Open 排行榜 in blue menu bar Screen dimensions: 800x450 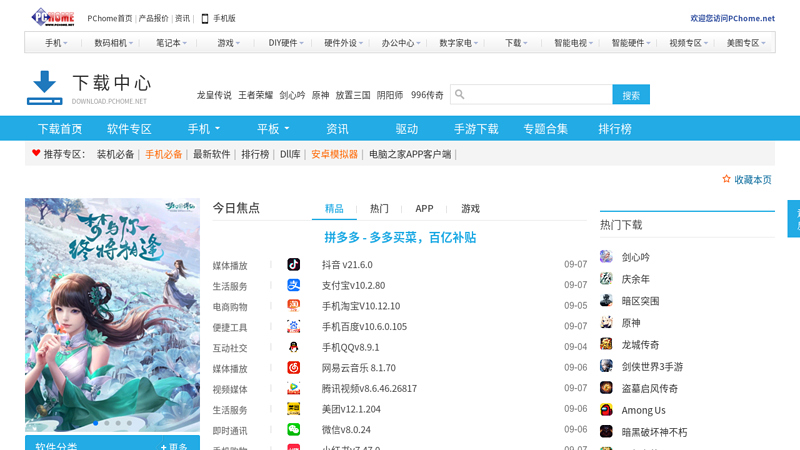click(x=615, y=129)
